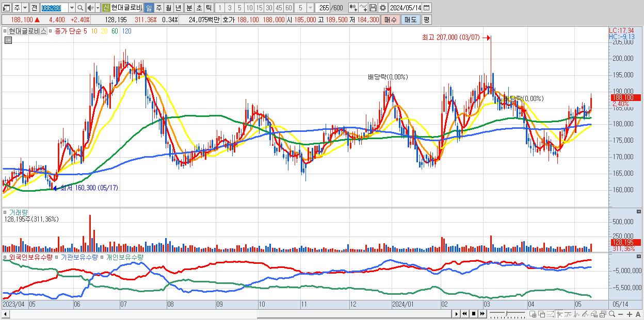Screen dimensions: 644x320
Task: Click the split window layout icon
Action: 533,314
